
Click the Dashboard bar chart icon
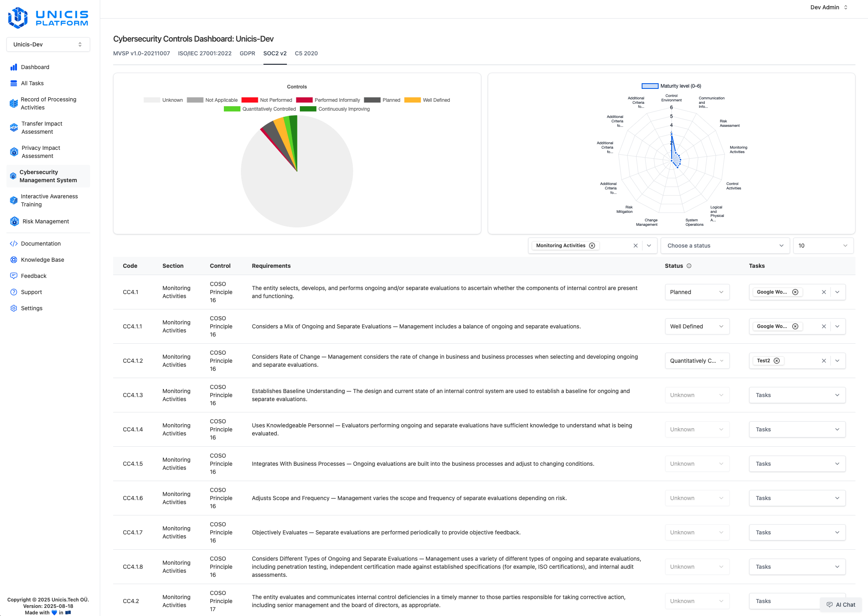tap(14, 67)
